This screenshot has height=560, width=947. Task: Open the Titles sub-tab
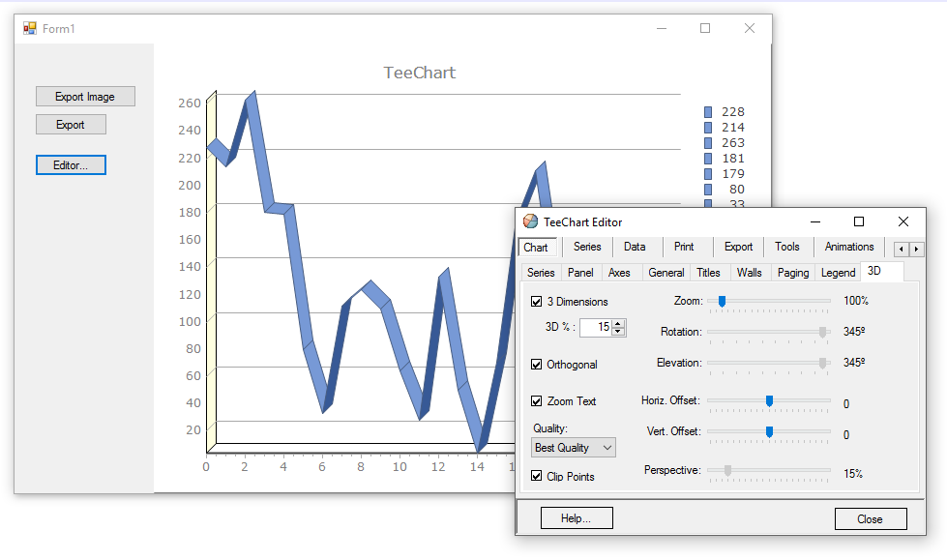coord(708,273)
